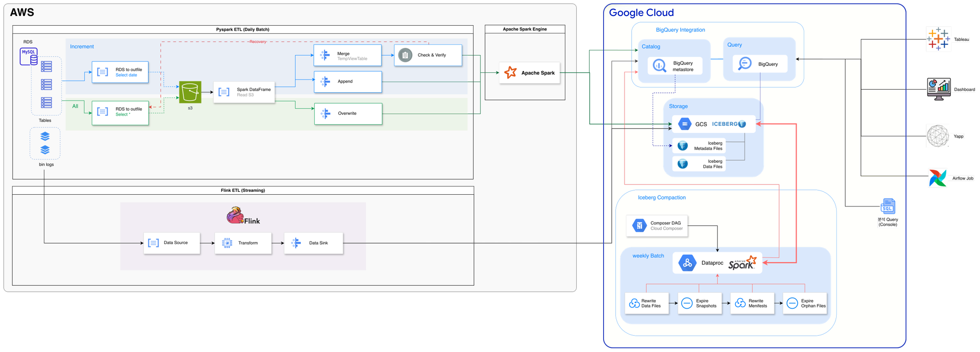
Task: Click the Flink squirrel logo
Action: 235,215
